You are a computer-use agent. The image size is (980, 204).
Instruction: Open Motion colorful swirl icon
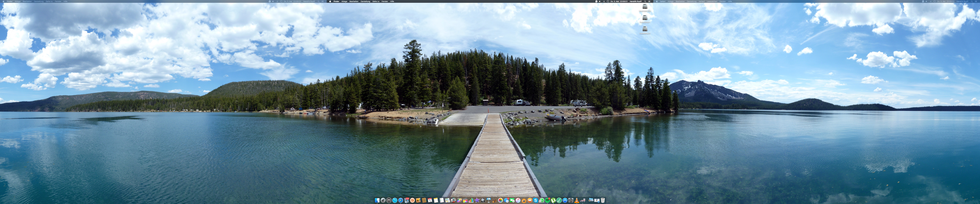pos(460,200)
